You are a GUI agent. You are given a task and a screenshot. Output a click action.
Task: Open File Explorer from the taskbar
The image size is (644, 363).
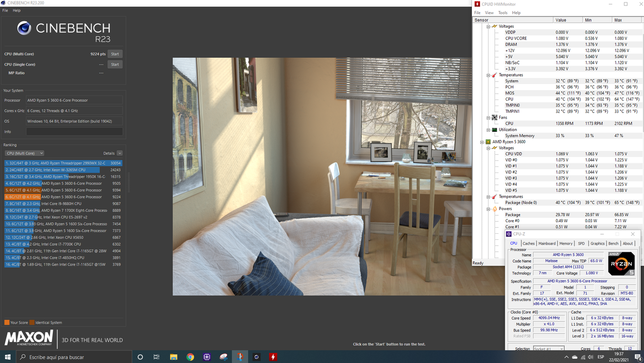click(174, 357)
